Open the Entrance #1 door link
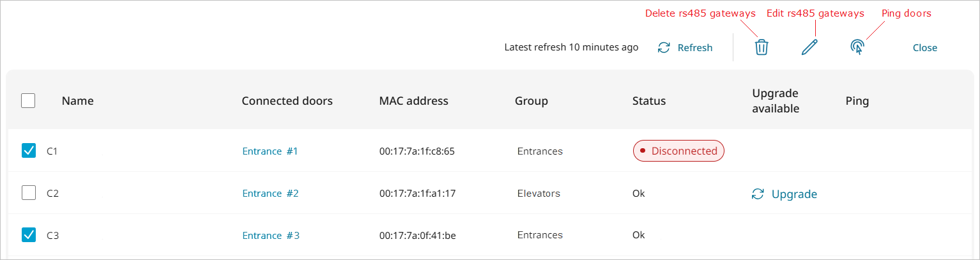This screenshot has width=980, height=260. [270, 151]
